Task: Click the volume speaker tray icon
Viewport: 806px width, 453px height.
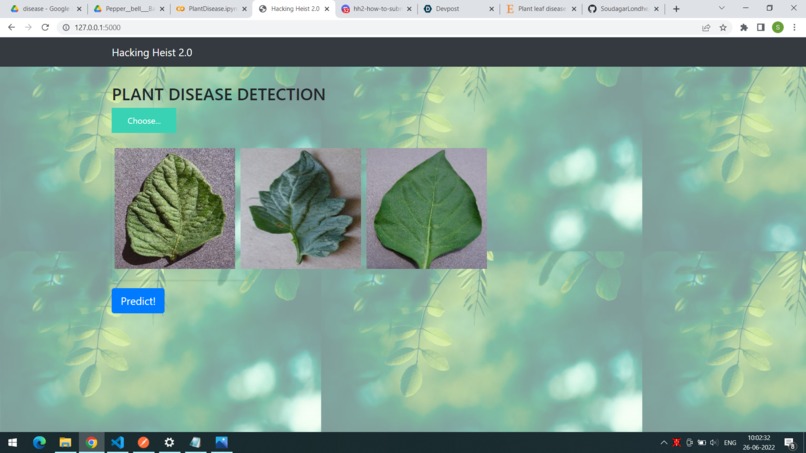Action: pyautogui.click(x=713, y=443)
